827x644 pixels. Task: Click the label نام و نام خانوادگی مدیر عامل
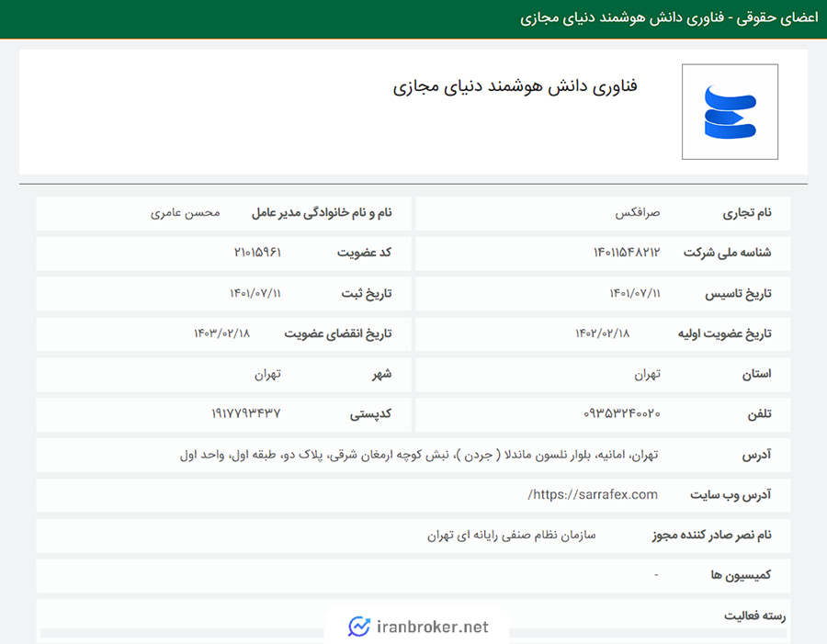(x=322, y=213)
